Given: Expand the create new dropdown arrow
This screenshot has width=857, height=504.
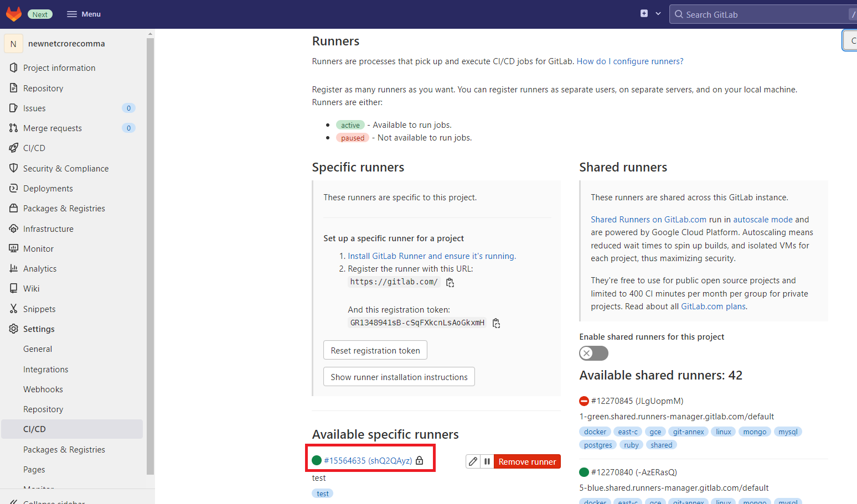Looking at the screenshot, I should tap(658, 14).
